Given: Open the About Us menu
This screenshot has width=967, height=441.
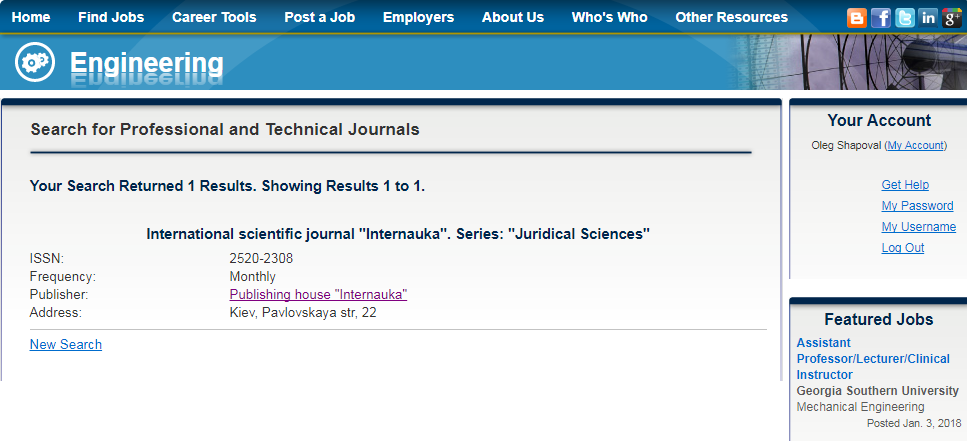Looking at the screenshot, I should (x=513, y=17).
